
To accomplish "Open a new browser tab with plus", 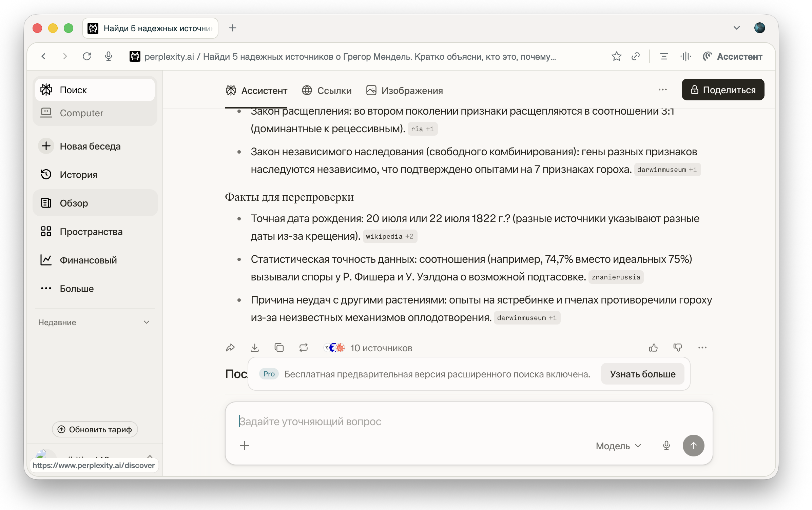I will click(x=233, y=28).
